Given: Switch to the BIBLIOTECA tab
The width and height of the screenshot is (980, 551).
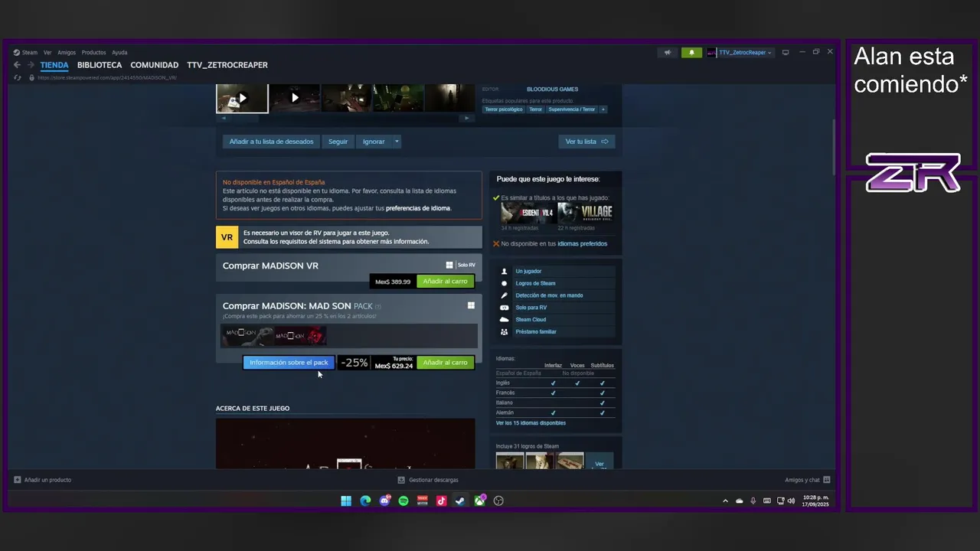Looking at the screenshot, I should (x=100, y=65).
